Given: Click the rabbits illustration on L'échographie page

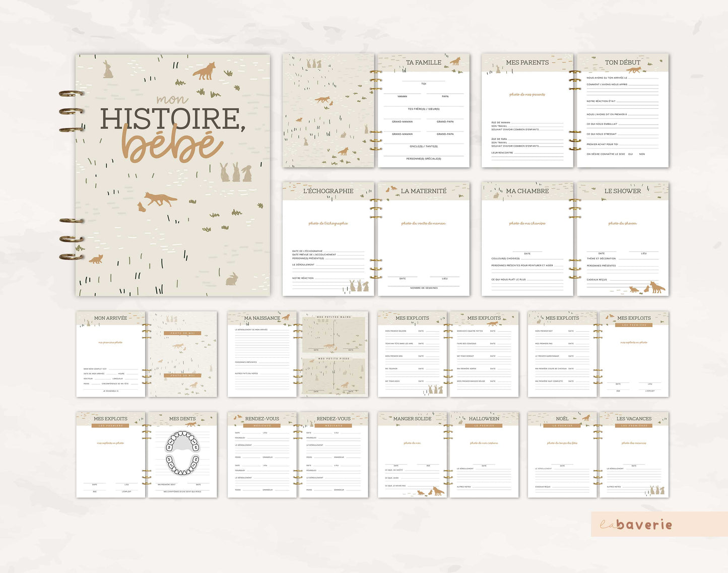Looking at the screenshot, I should click(359, 286).
